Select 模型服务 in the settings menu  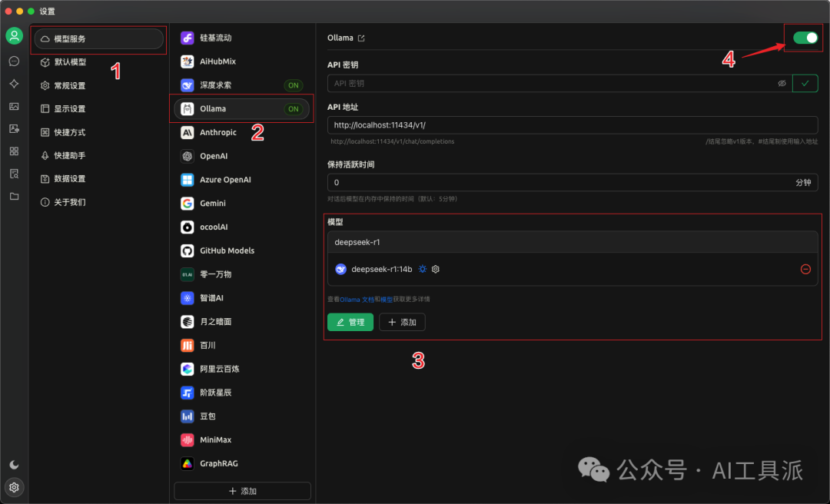coord(99,38)
